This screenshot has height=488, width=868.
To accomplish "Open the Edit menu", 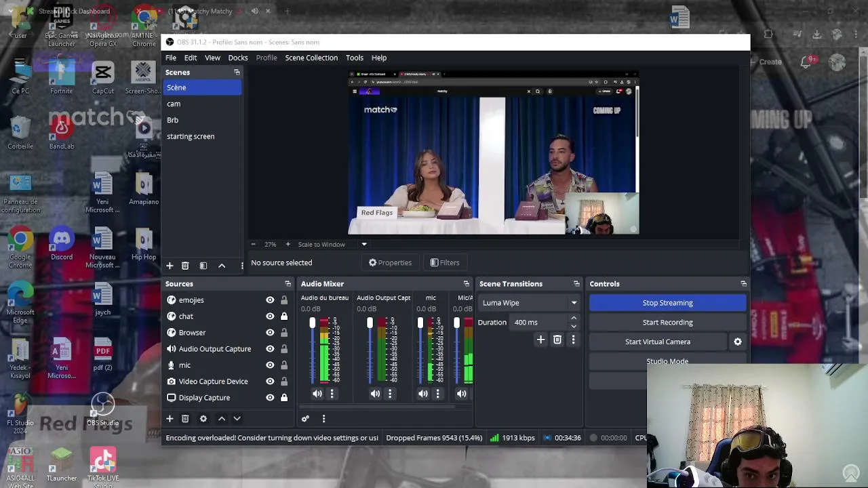I will tap(191, 58).
